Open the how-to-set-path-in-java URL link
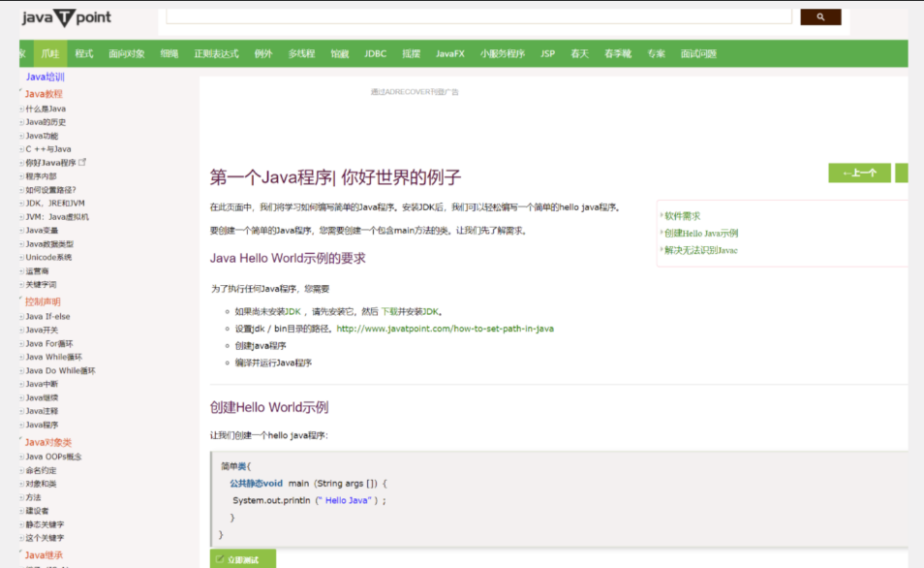Viewport: 924px width, 568px height. pyautogui.click(x=445, y=329)
